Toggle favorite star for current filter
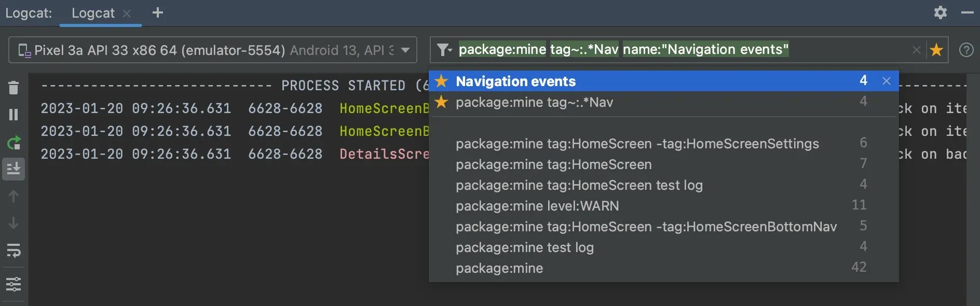This screenshot has width=980, height=306. [x=936, y=50]
